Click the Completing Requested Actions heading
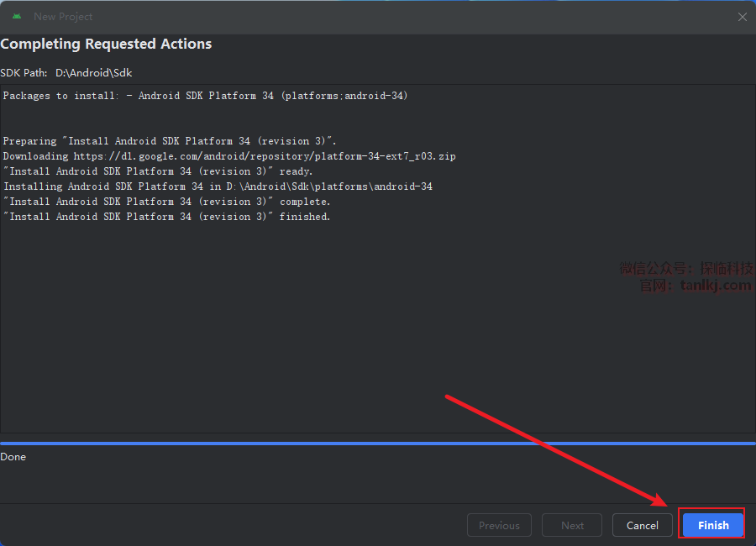Image resolution: width=756 pixels, height=546 pixels. [x=106, y=44]
